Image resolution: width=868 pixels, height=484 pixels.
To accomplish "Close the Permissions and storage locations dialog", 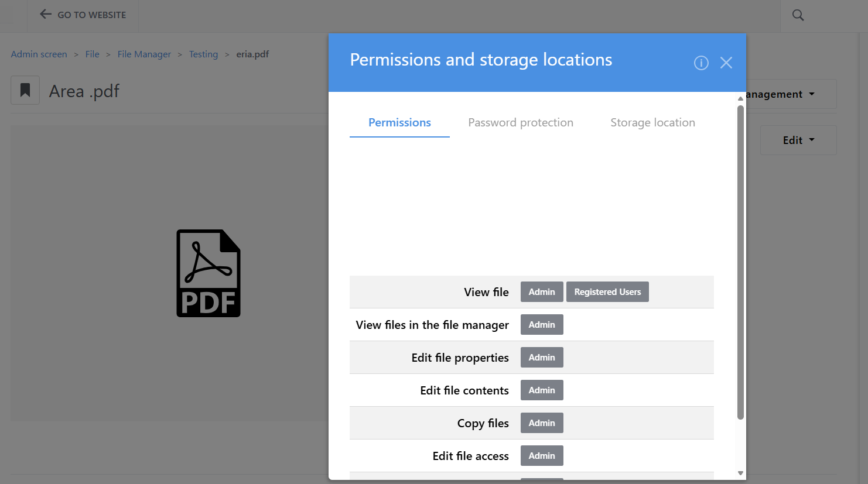I will coord(726,63).
